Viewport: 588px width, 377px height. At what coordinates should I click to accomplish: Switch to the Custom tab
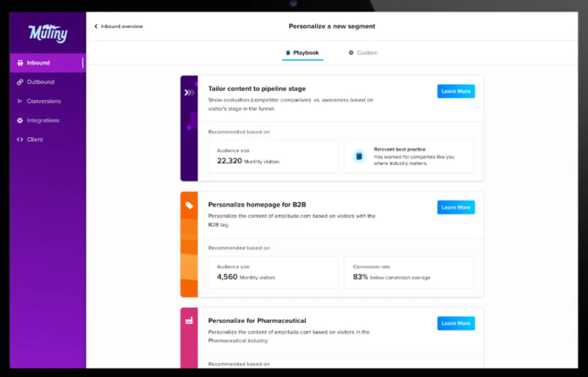click(363, 52)
